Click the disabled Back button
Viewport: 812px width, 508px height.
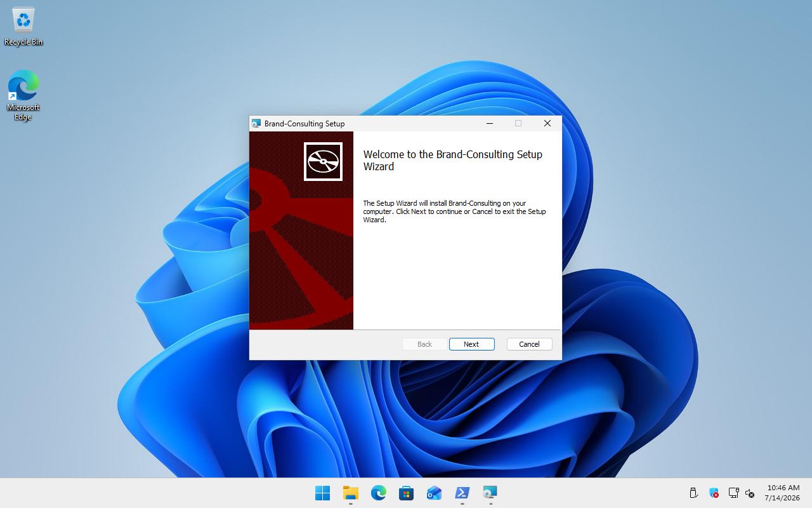(x=424, y=344)
